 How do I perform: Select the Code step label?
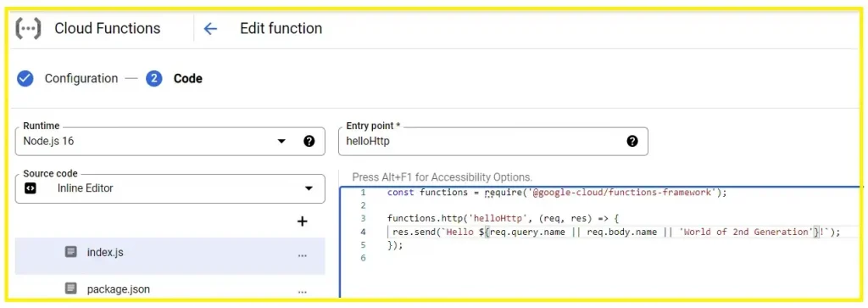[187, 79]
